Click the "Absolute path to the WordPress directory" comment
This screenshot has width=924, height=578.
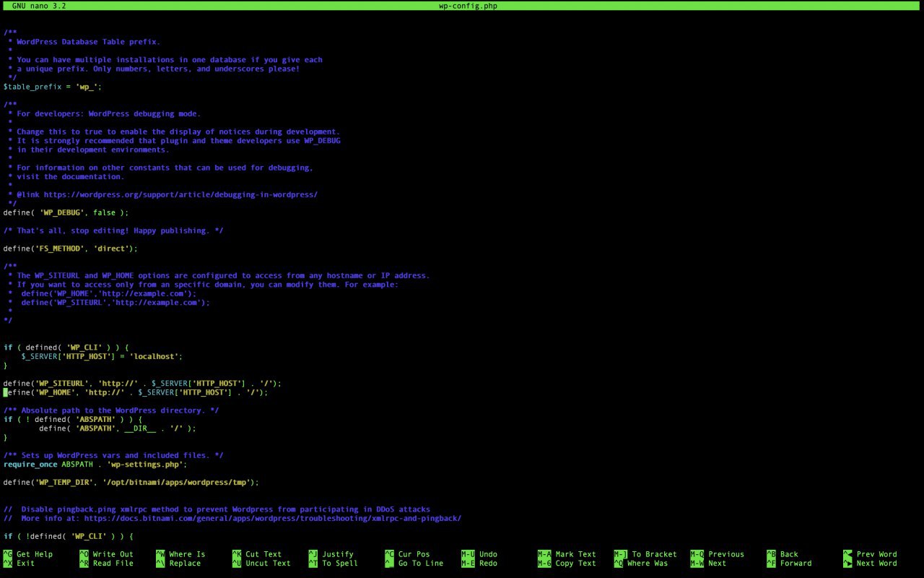111,410
